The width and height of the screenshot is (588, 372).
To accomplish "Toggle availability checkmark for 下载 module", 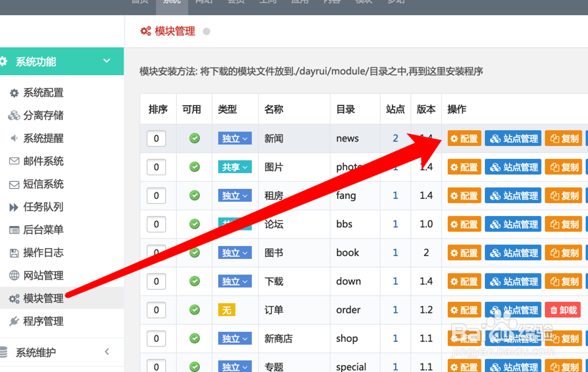I will pos(195,281).
